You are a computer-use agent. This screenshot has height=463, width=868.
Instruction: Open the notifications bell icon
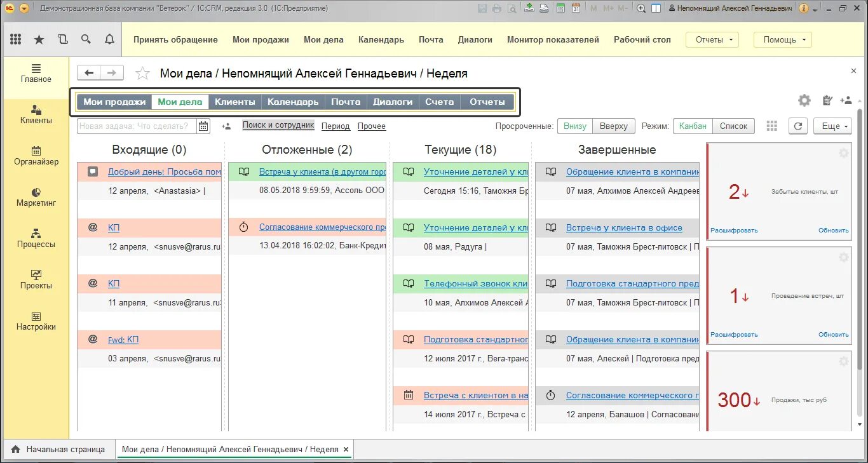109,39
